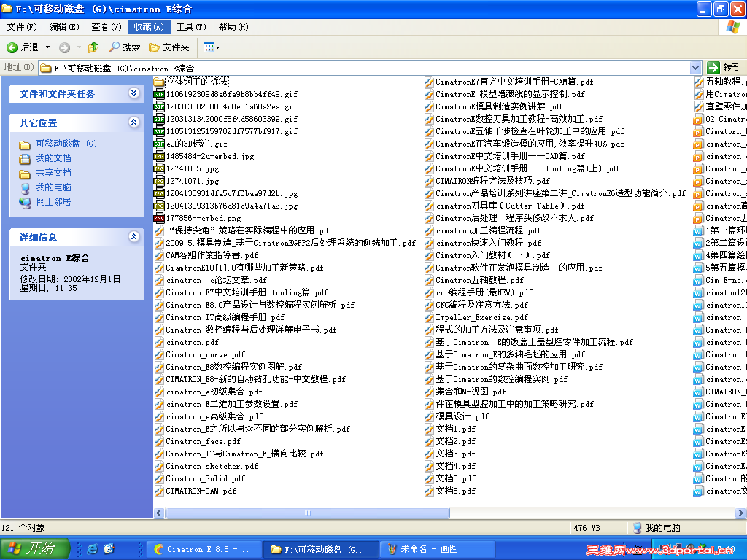Image resolution: width=747 pixels, height=560 pixels.
Task: Select 1485484-2u-embed.jpg file icon
Action: pos(158,156)
